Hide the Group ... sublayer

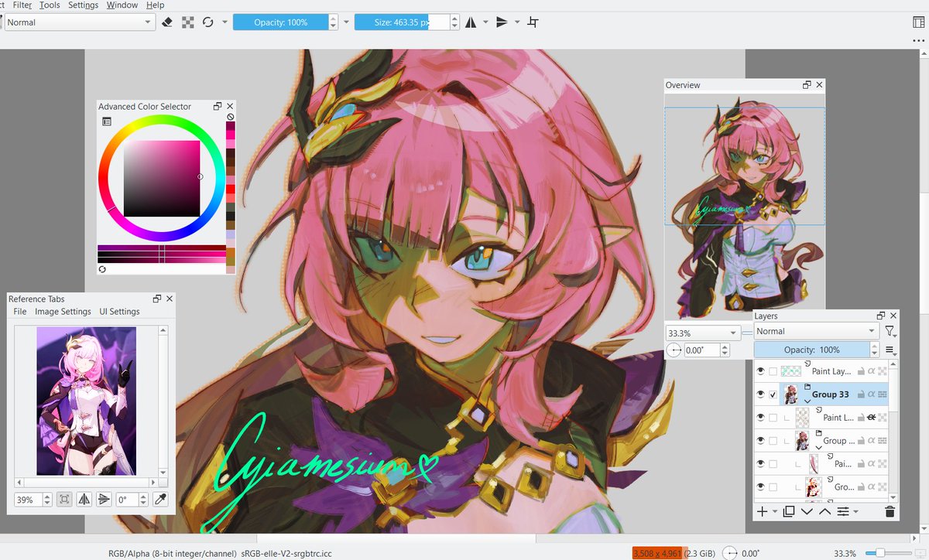pyautogui.click(x=761, y=441)
